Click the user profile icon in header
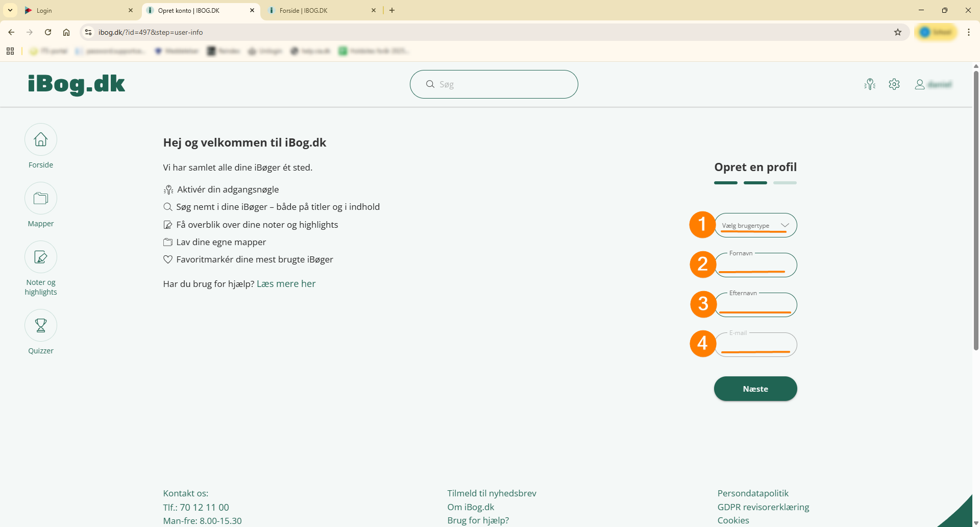 pos(920,84)
